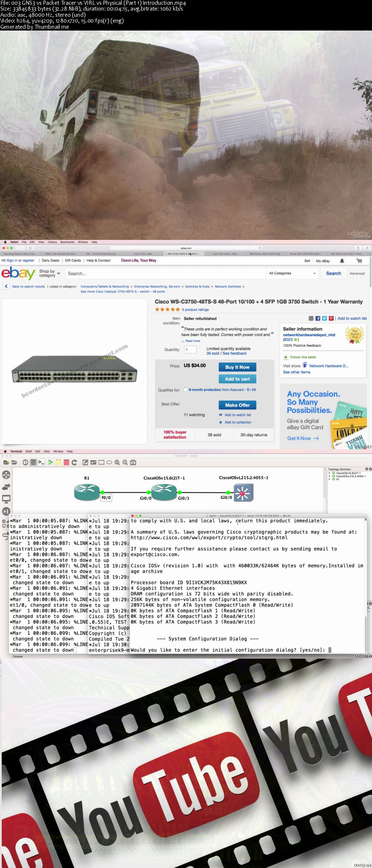Viewport: 372px width, 868px height.
Task: Click Make Offer button
Action: point(237,405)
